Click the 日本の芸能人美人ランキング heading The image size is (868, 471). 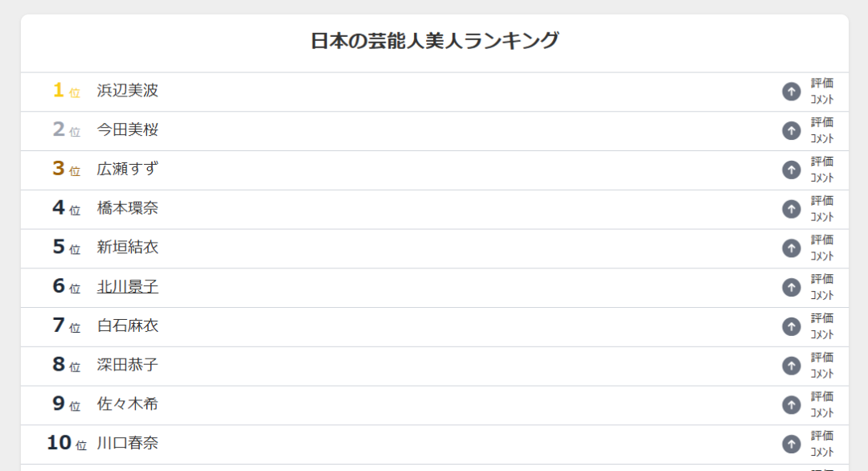click(435, 41)
